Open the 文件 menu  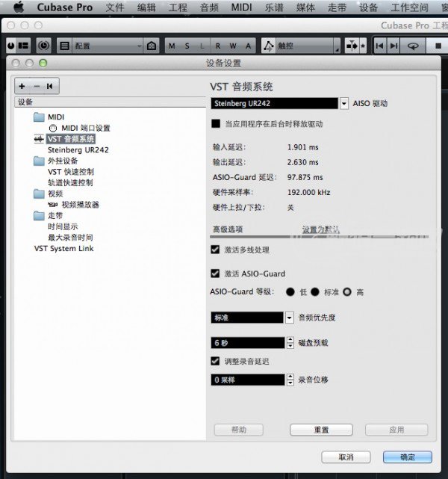(115, 7)
